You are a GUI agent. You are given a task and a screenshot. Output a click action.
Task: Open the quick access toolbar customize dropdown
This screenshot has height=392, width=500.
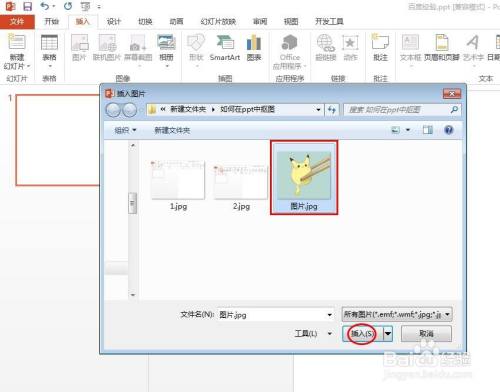(x=99, y=6)
